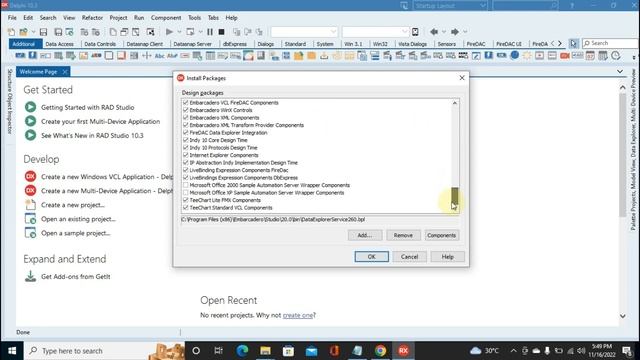Open File Explorer from the taskbar

(265, 351)
